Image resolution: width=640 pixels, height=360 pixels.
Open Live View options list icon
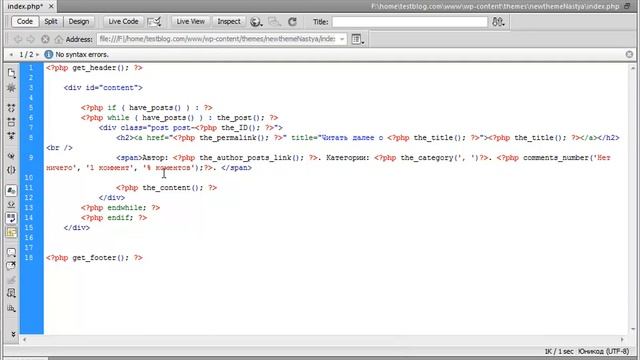(358, 39)
